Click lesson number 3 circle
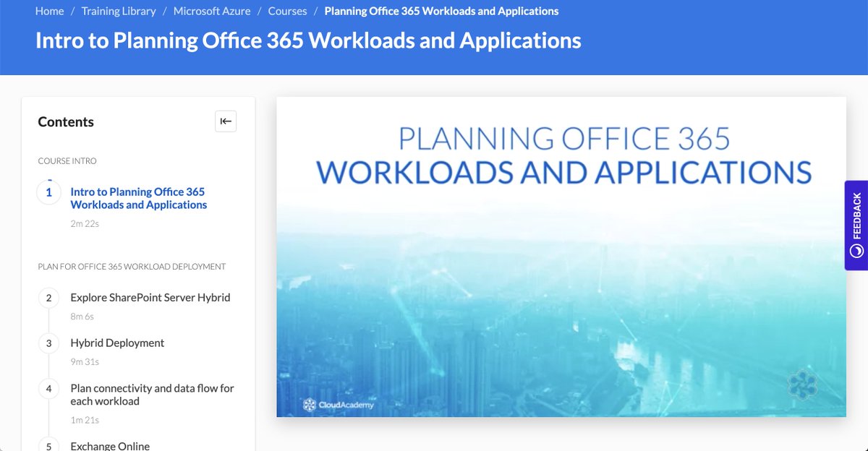 point(49,343)
